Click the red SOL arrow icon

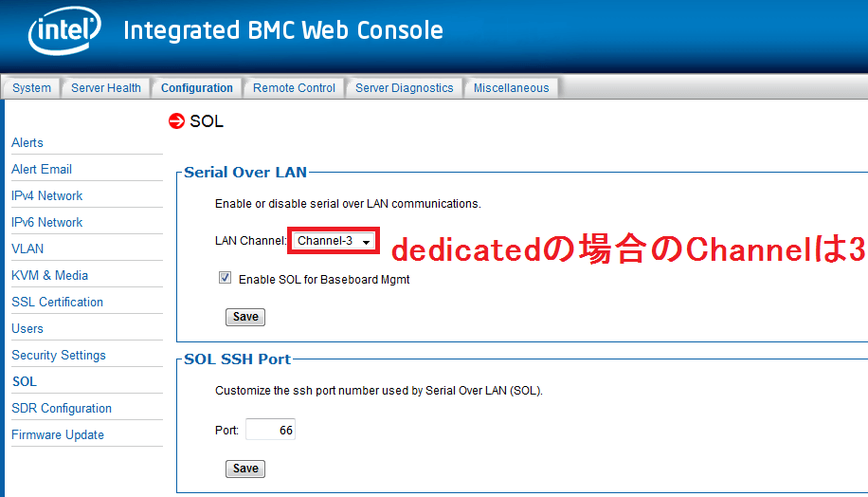click(176, 120)
